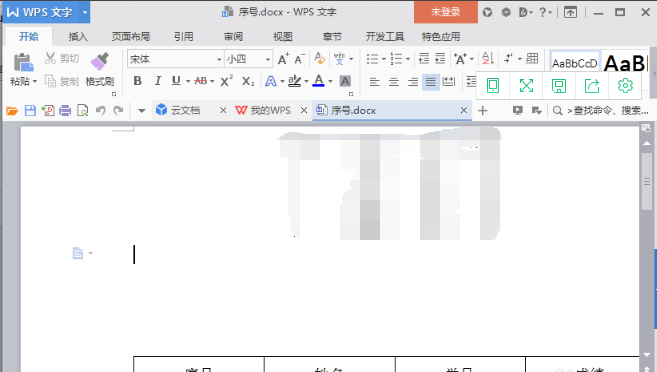Activate the Format Painter brush
Viewport: 657px width, 372px height.
[x=100, y=61]
